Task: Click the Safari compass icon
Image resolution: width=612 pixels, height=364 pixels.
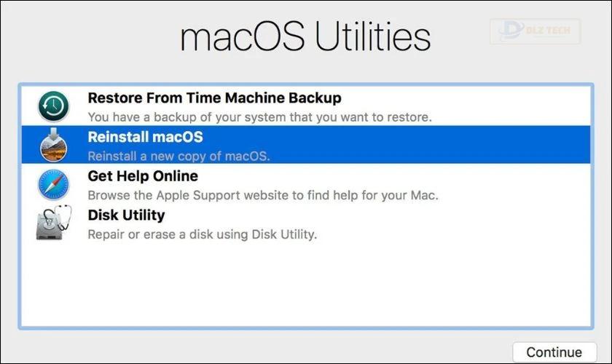Action: tap(54, 184)
